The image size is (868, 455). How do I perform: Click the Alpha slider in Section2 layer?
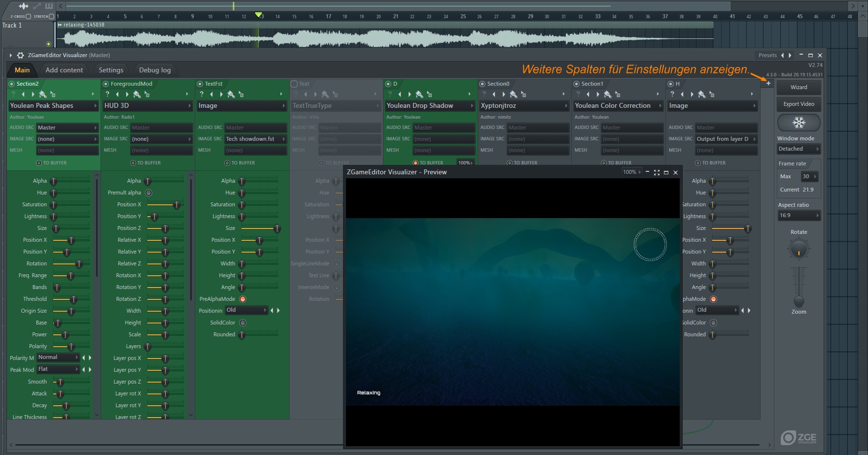pyautogui.click(x=71, y=181)
